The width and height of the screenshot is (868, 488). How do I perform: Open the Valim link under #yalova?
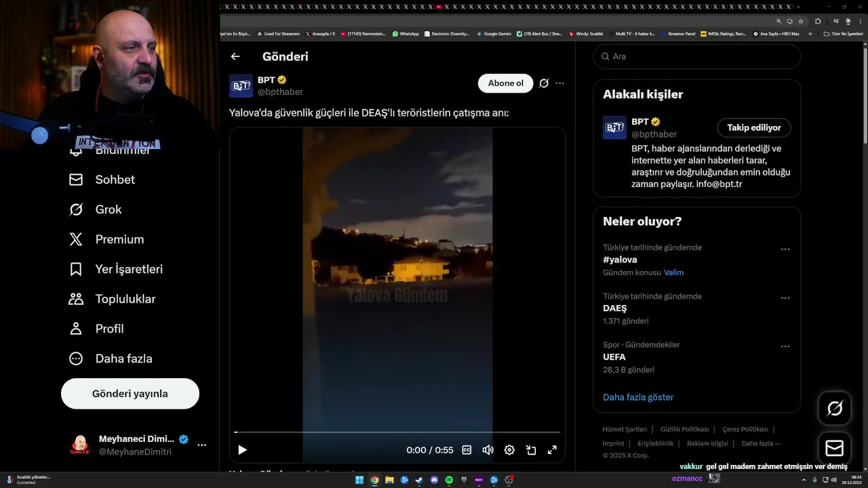674,272
